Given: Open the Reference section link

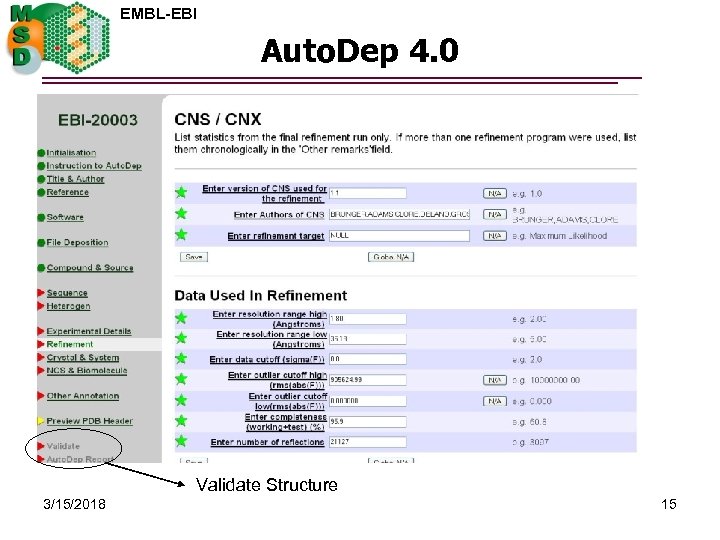Looking at the screenshot, I should point(68,192).
